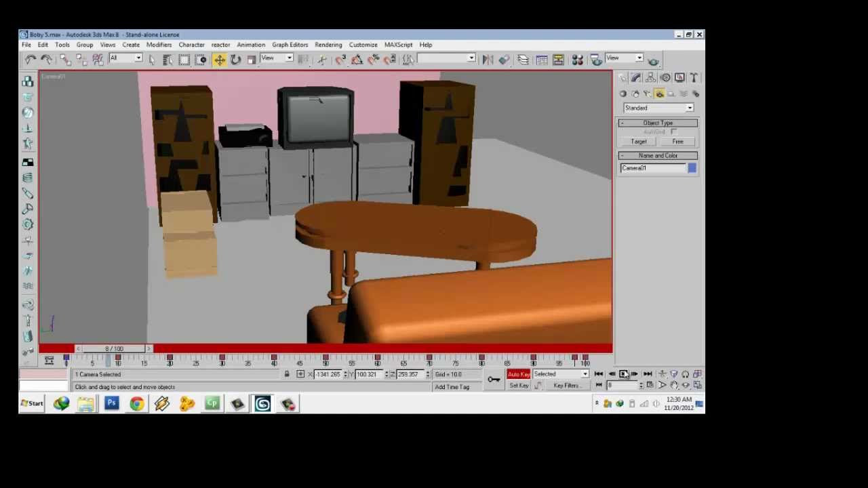Viewport: 868px width, 488px height.
Task: Open the Curve Editor icon
Action: pos(542,60)
